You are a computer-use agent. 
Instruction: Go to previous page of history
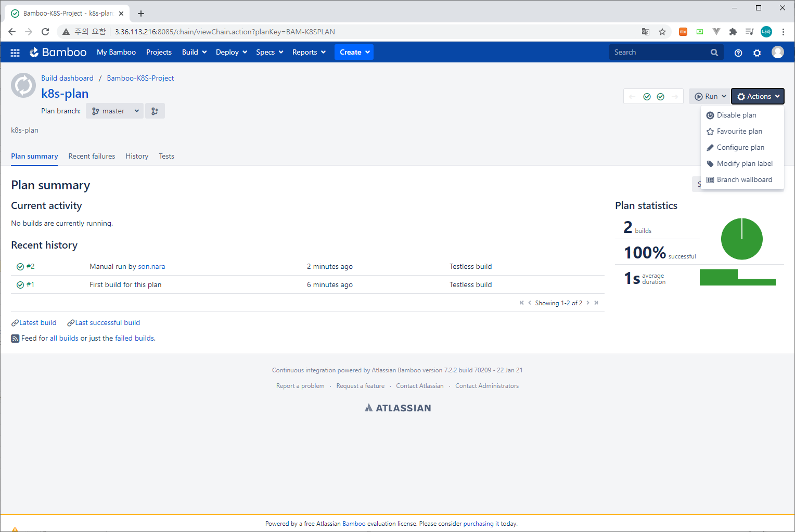[530, 303]
